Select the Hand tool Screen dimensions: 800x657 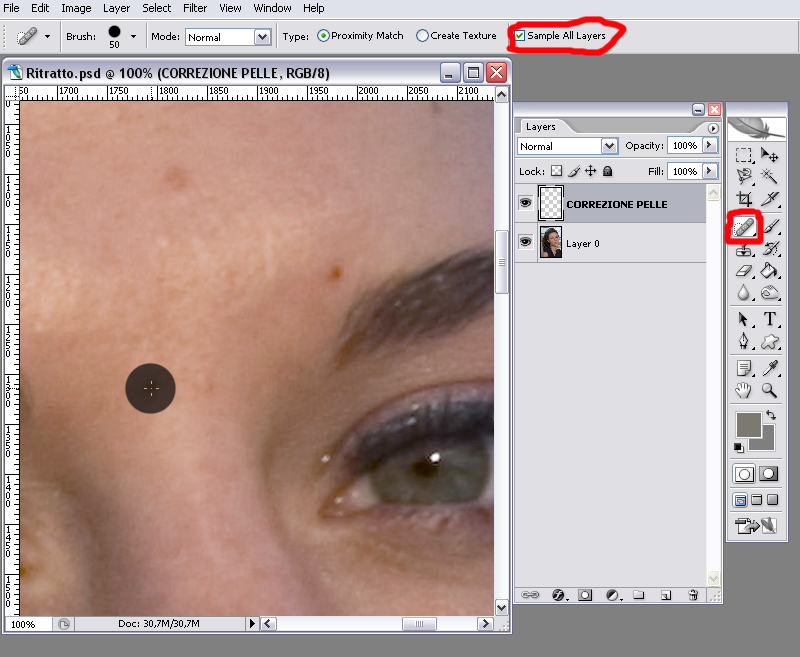743,390
